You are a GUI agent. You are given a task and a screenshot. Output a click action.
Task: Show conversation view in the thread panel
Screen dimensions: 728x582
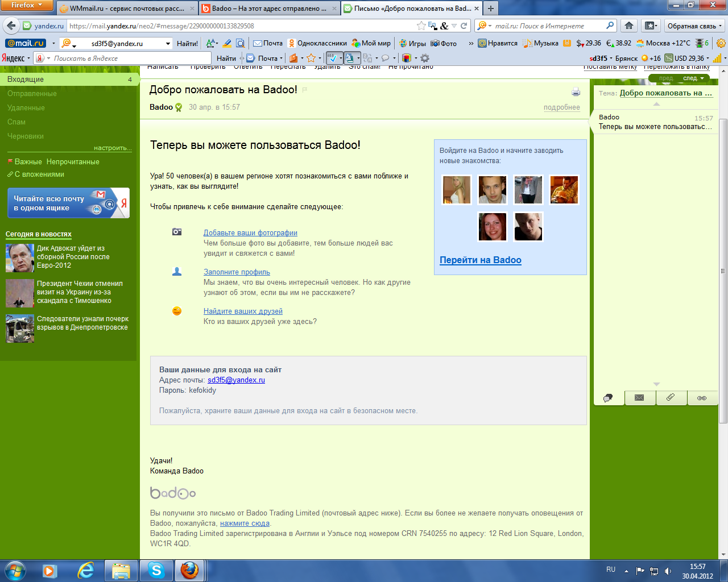609,398
